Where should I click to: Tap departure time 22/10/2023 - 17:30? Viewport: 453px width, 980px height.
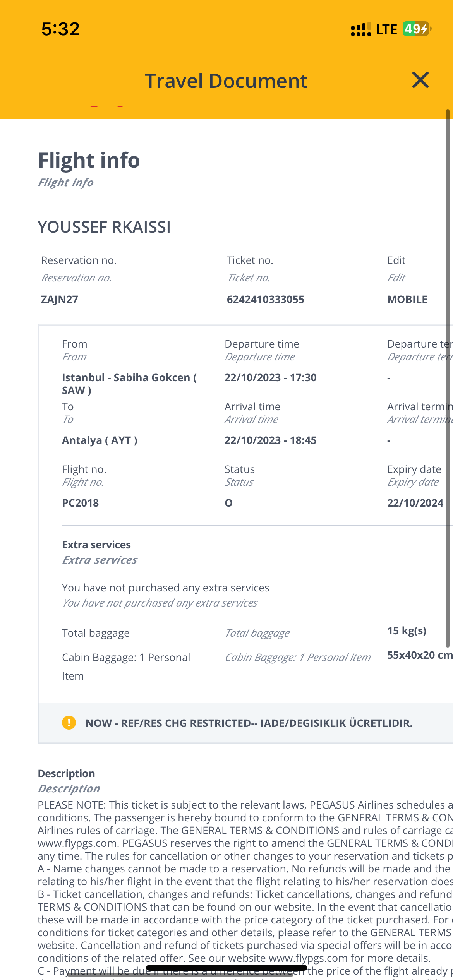tap(271, 377)
